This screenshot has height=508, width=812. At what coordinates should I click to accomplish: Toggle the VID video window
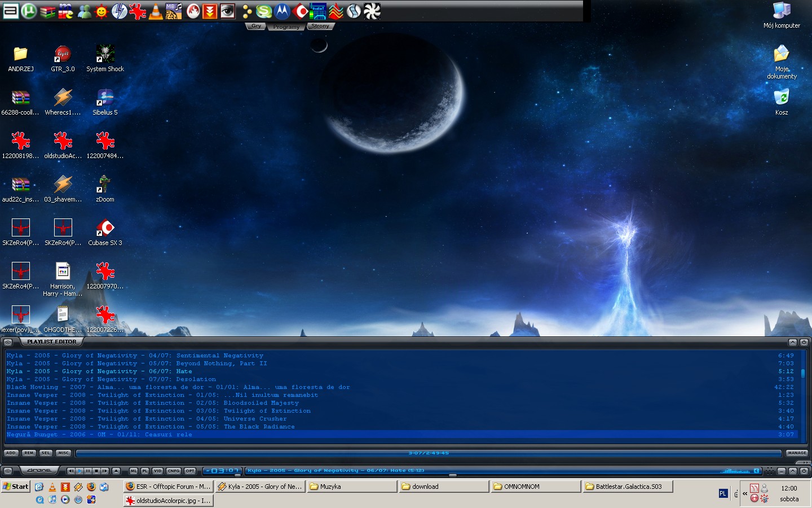157,471
